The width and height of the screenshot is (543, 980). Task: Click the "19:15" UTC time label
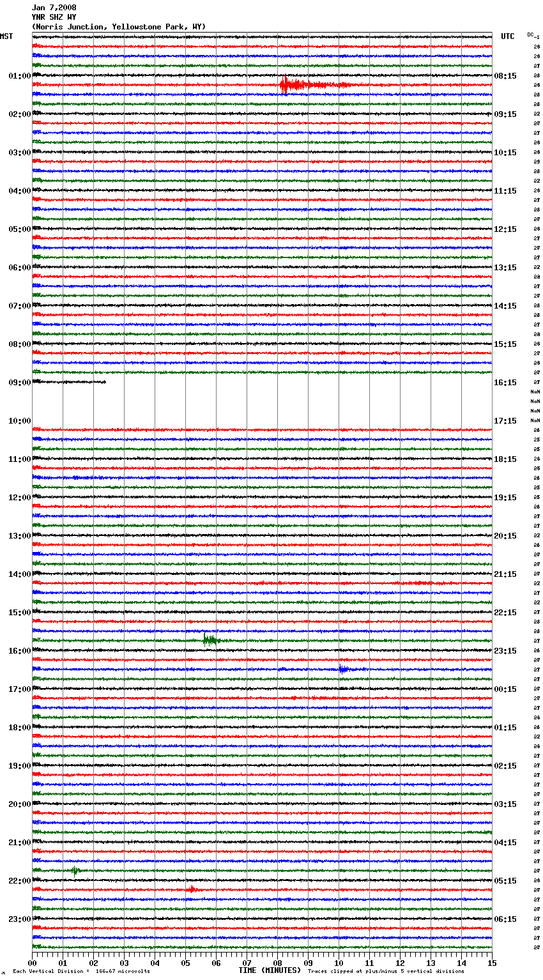pyautogui.click(x=505, y=498)
